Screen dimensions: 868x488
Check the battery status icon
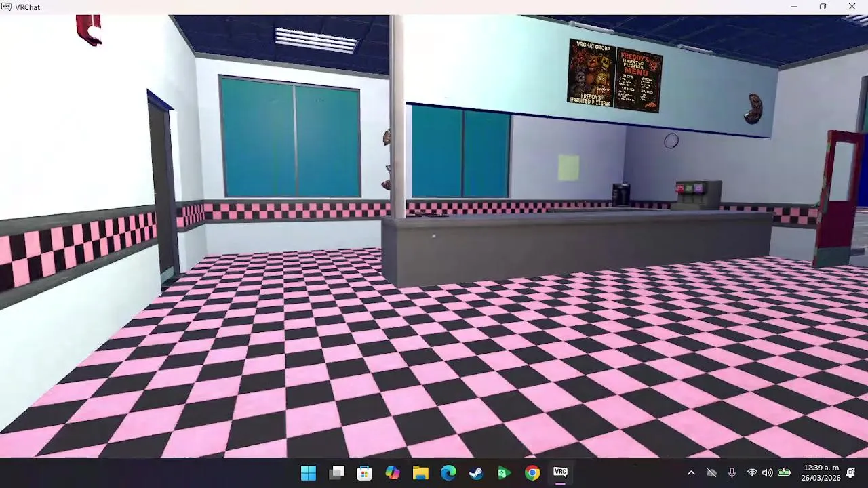(x=784, y=472)
